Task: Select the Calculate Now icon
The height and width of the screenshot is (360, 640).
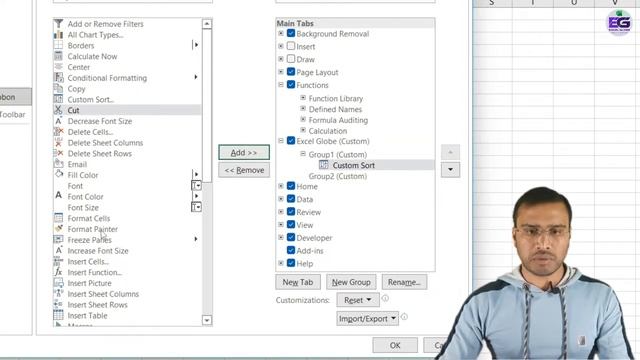Action: pyautogui.click(x=58, y=56)
